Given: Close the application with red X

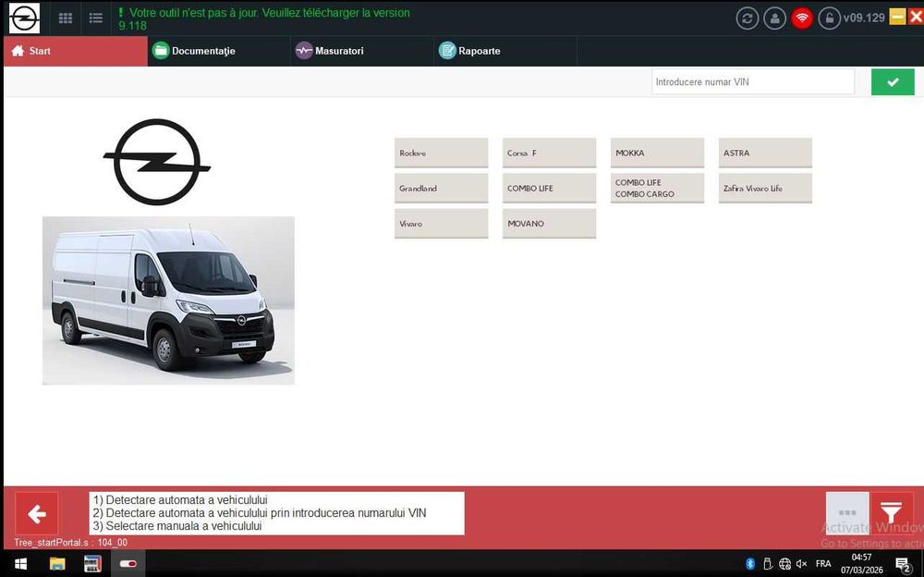Looking at the screenshot, I should coord(916,18).
